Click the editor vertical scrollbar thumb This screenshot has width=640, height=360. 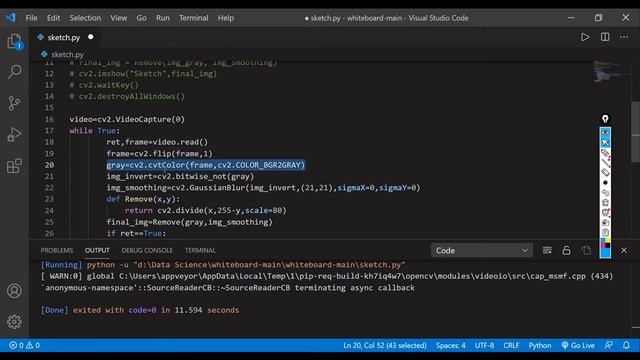pos(636,131)
